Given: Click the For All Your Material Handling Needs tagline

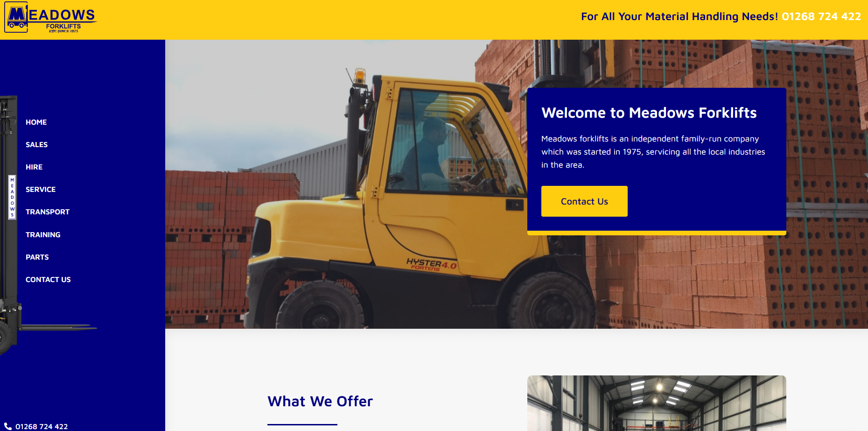Looking at the screenshot, I should point(679,16).
